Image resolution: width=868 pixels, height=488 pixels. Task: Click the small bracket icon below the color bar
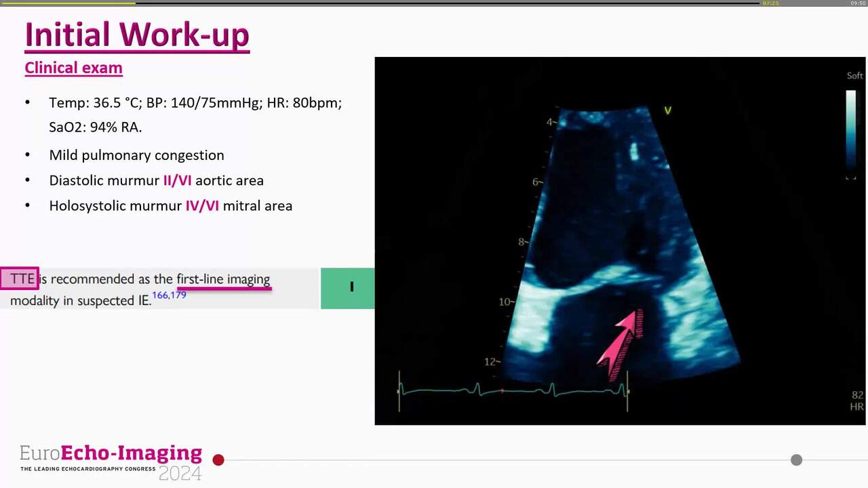point(850,177)
